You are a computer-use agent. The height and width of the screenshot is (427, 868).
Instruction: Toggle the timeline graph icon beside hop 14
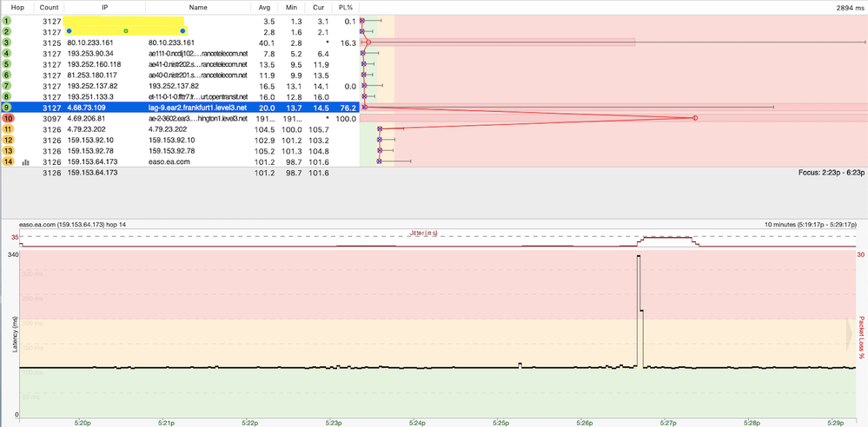point(25,161)
